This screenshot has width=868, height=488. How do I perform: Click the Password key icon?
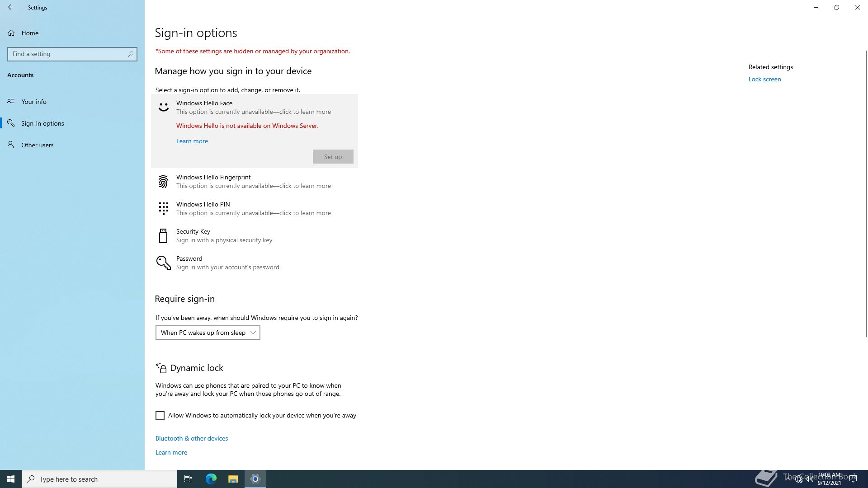click(163, 263)
